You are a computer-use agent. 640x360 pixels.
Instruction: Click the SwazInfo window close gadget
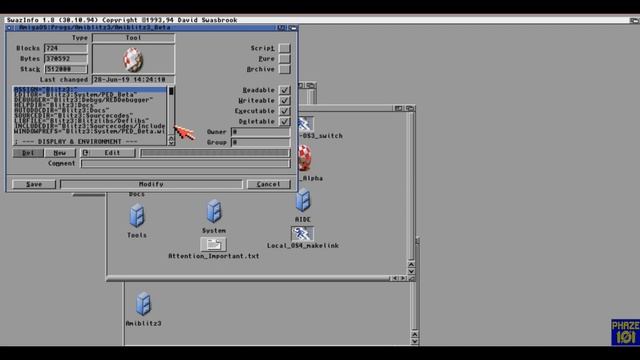coord(9,28)
